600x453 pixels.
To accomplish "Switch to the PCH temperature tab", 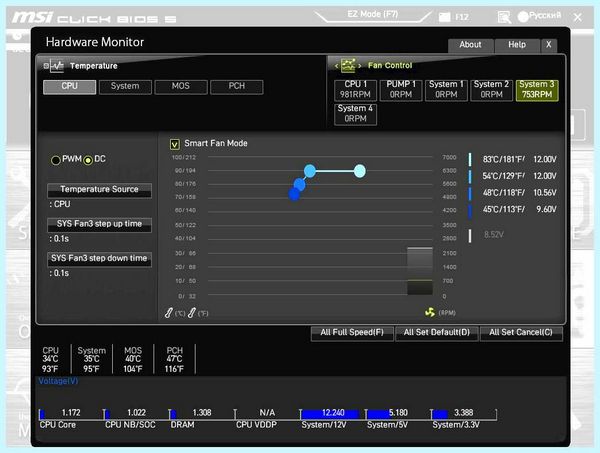I will [x=237, y=86].
